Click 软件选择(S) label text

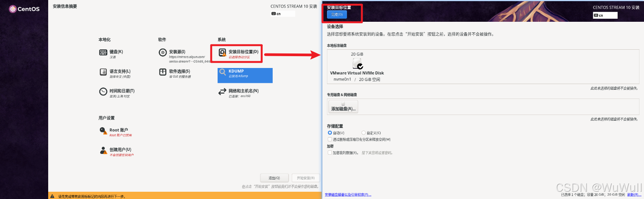tap(180, 71)
